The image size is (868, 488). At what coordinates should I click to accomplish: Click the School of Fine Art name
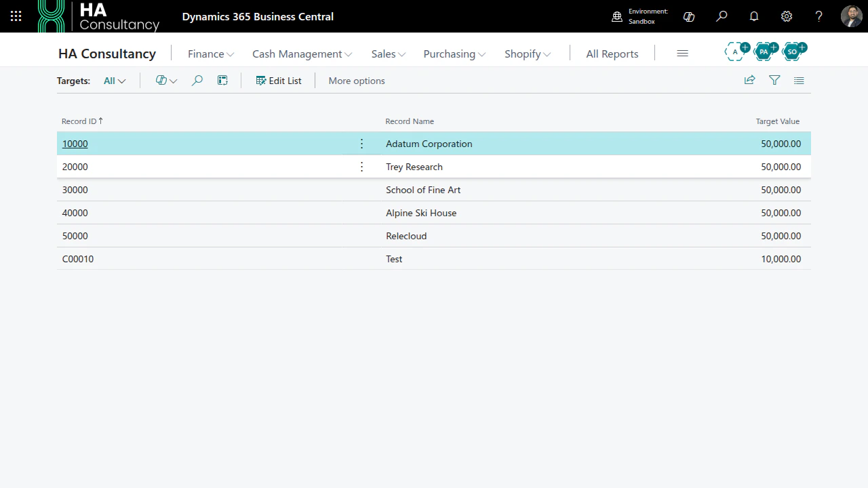[423, 190]
